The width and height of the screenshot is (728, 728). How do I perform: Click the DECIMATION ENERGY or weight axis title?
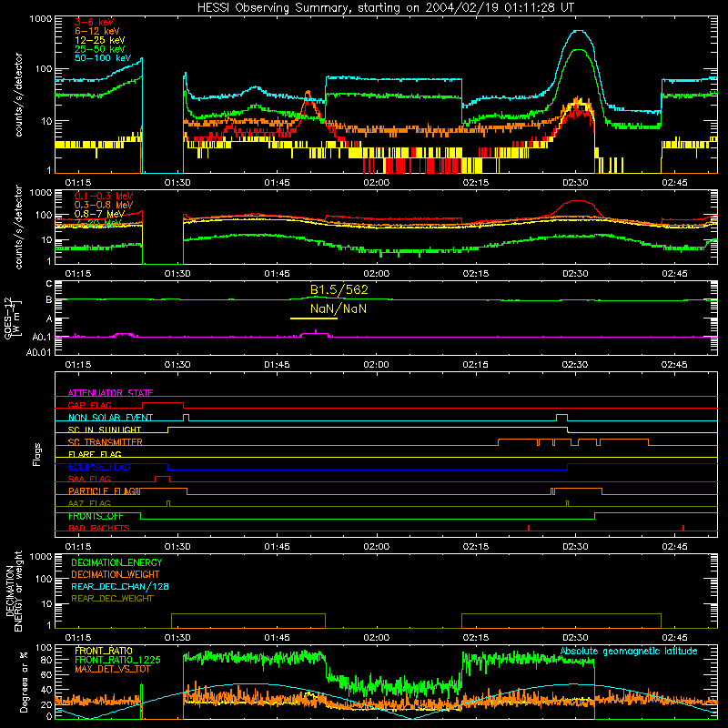point(14,591)
